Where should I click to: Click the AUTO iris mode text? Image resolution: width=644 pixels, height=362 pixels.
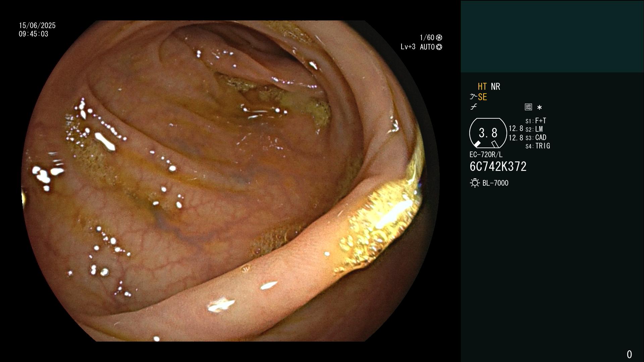(427, 47)
